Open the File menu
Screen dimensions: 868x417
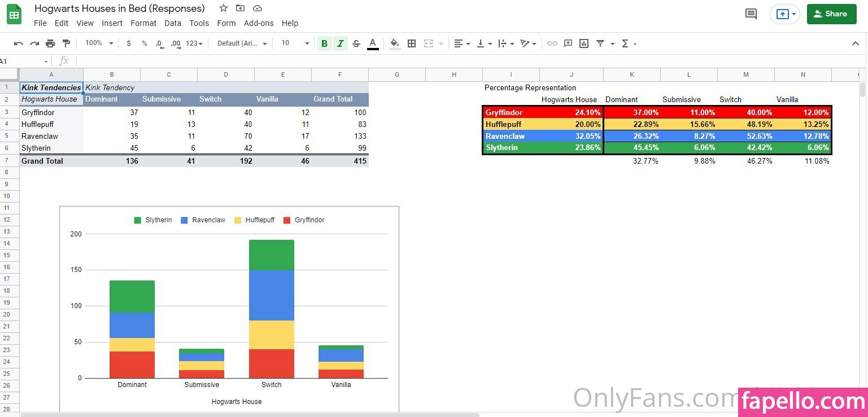click(40, 23)
